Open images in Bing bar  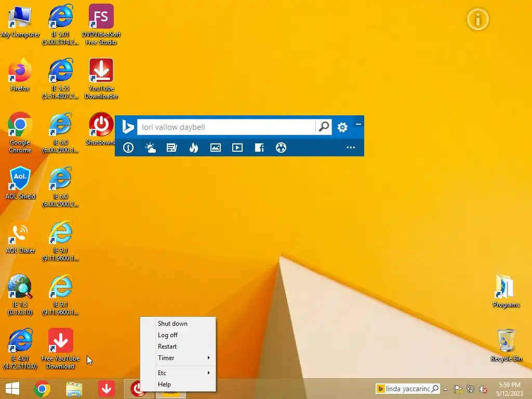tap(216, 148)
